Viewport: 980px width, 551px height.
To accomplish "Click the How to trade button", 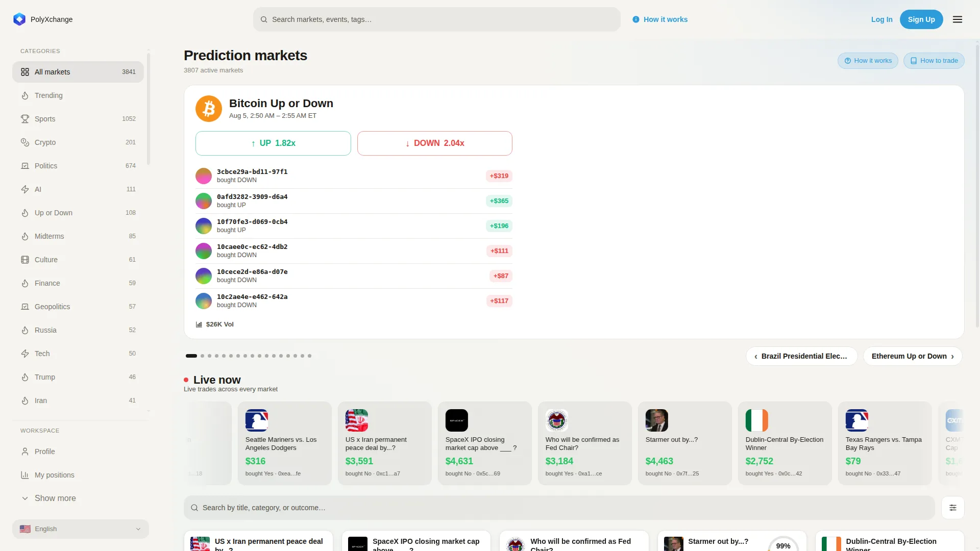I will 934,61.
